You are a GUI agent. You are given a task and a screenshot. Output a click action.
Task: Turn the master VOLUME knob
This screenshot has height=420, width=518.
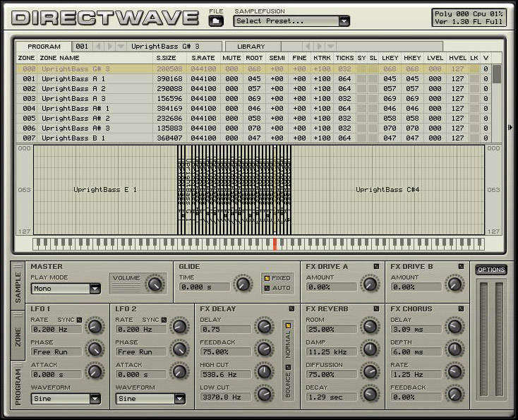pyautogui.click(x=155, y=284)
